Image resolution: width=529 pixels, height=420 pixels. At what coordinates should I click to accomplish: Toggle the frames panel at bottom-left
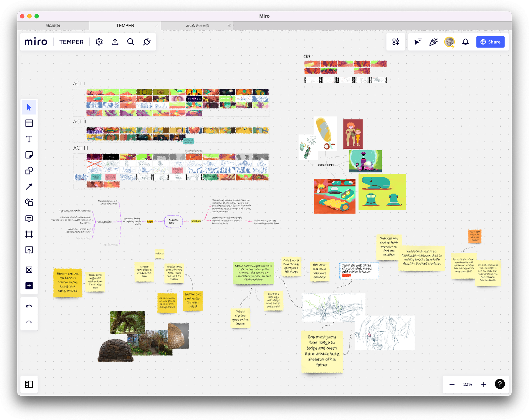tap(29, 384)
